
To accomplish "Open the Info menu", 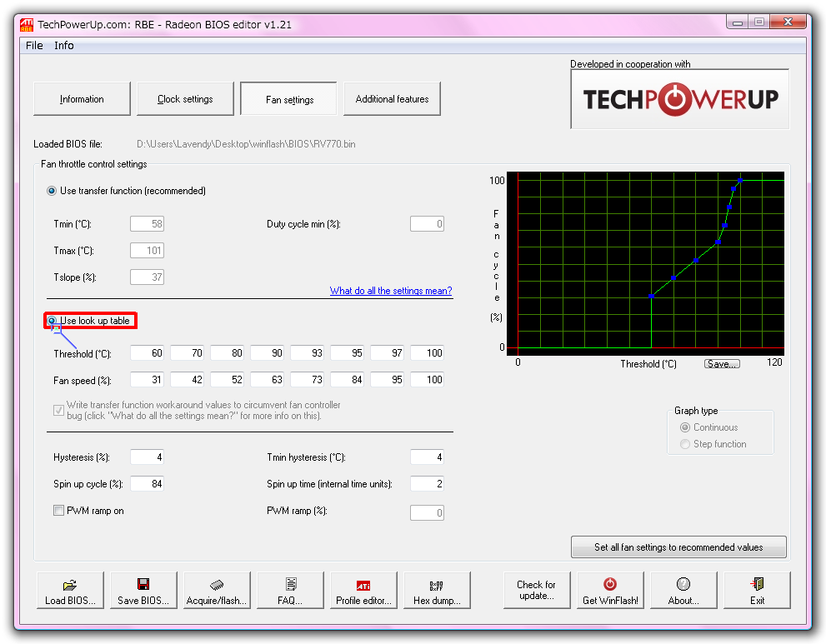I will [63, 45].
